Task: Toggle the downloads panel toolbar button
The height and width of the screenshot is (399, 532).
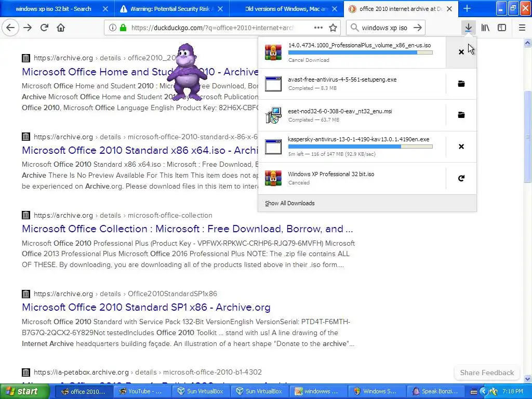Action: [x=468, y=28]
